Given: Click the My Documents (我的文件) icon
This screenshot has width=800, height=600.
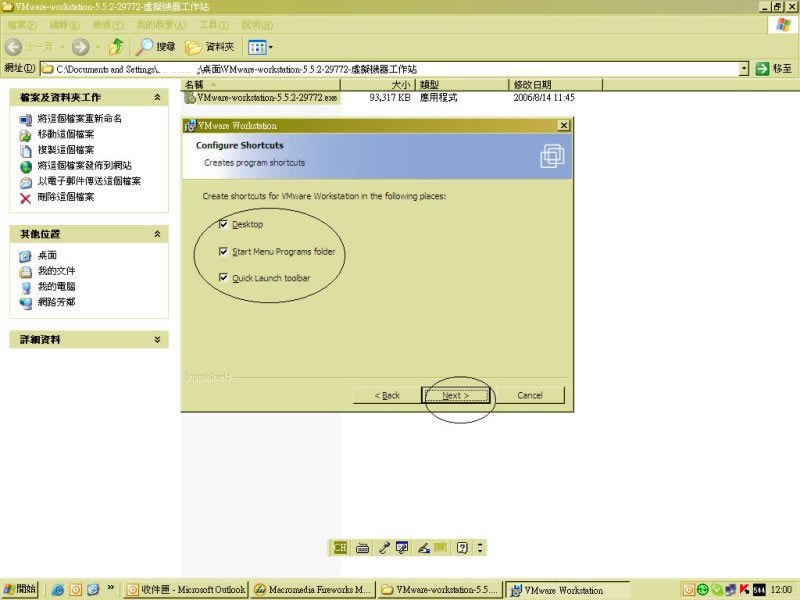Looking at the screenshot, I should click(x=26, y=272).
